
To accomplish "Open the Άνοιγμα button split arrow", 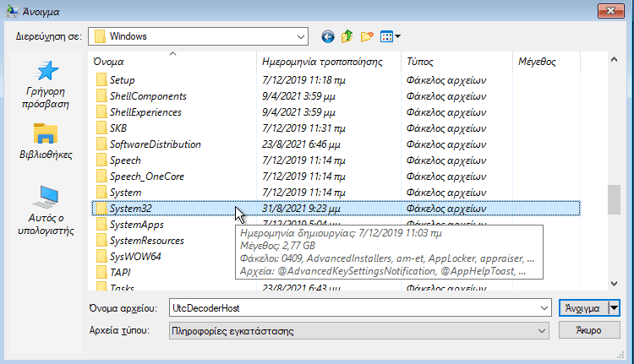I will (615, 309).
